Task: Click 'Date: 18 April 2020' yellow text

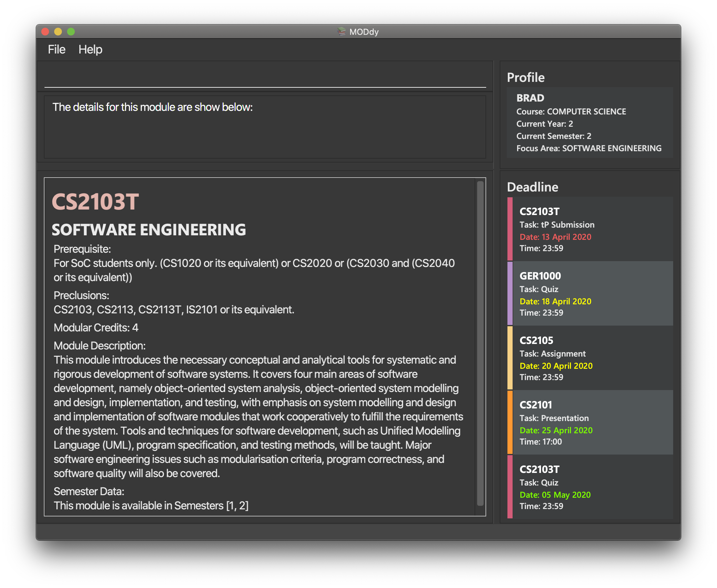Action: [x=555, y=301]
